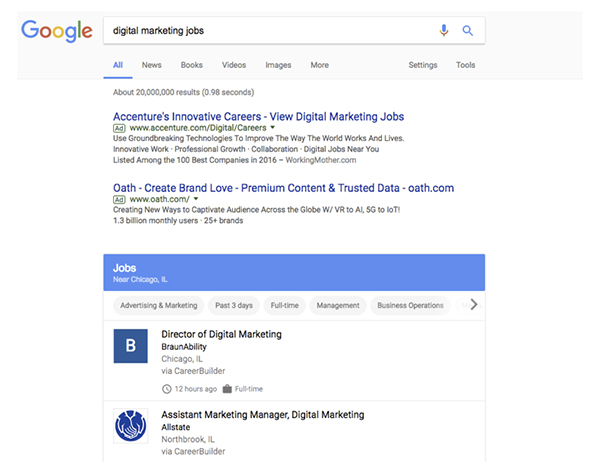Click the search query input field

coord(270,31)
